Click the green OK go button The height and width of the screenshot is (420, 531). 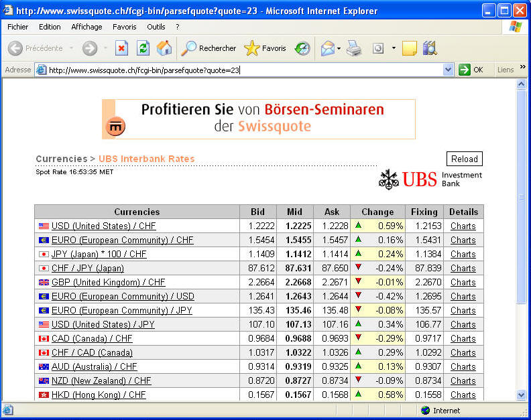point(471,70)
